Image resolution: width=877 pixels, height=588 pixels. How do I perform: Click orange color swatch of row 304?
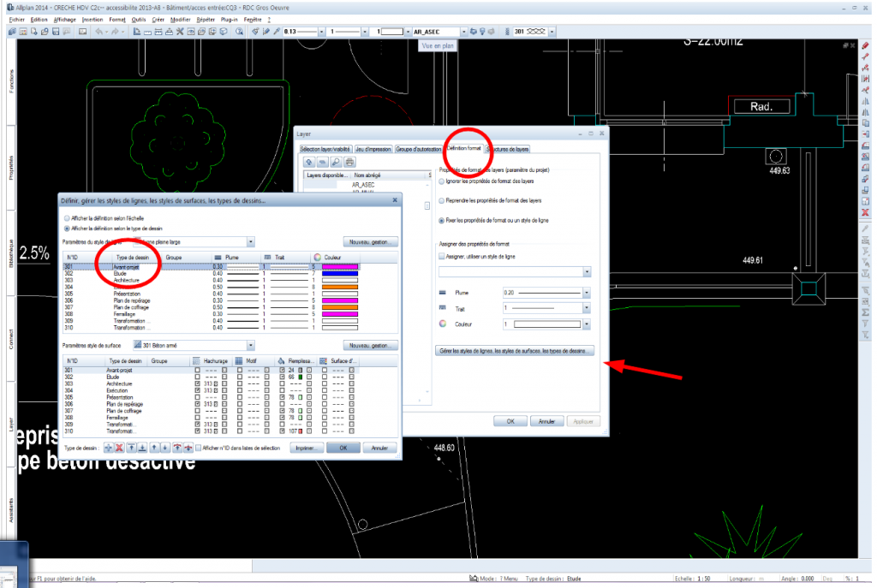pos(339,288)
